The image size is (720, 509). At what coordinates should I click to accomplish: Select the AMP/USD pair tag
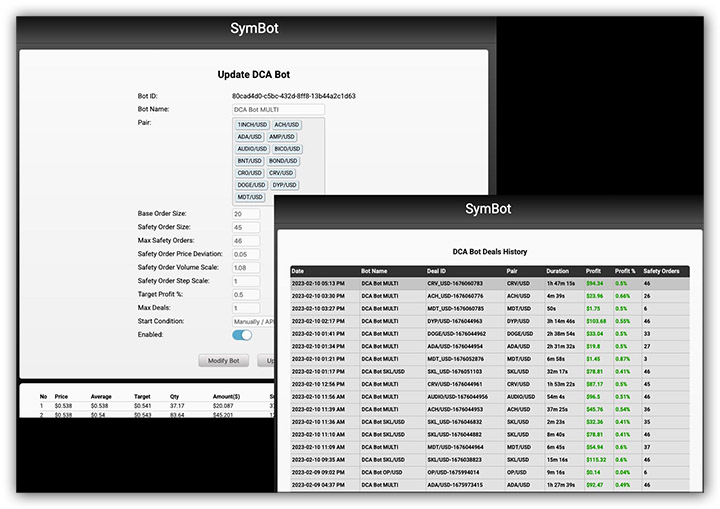pyautogui.click(x=282, y=136)
